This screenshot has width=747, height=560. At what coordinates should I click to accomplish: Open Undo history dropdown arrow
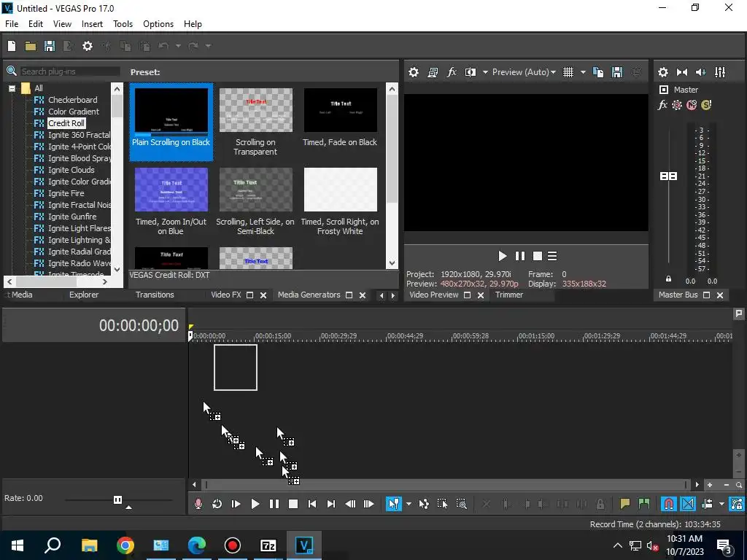(178, 46)
